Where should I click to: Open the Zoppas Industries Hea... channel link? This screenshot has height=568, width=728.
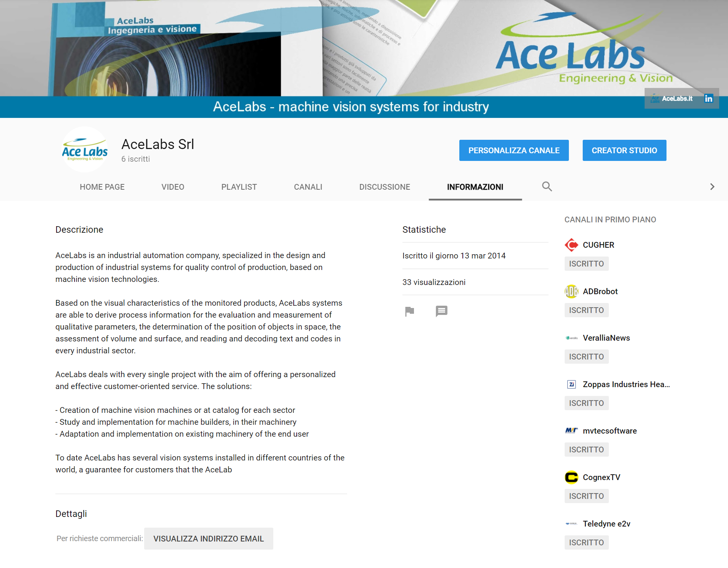point(627,384)
